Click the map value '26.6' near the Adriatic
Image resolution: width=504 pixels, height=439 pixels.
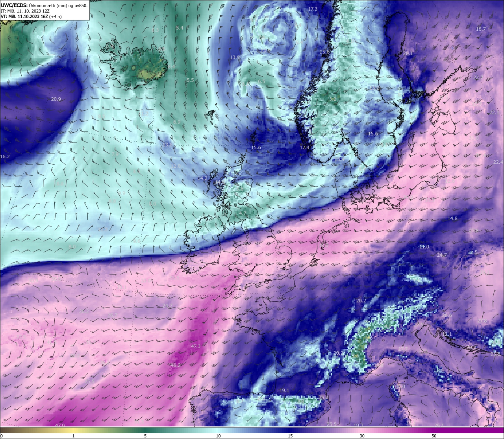pos(447,315)
